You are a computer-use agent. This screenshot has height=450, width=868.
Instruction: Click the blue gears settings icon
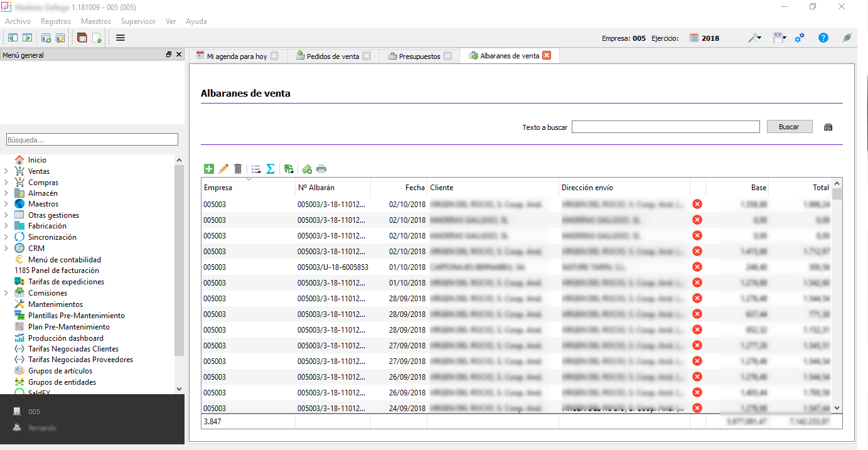click(x=800, y=38)
